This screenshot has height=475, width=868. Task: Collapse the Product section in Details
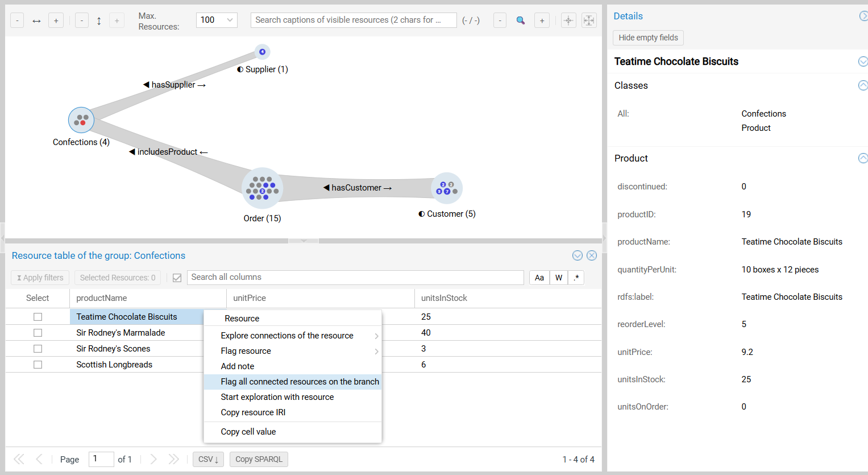click(862, 158)
